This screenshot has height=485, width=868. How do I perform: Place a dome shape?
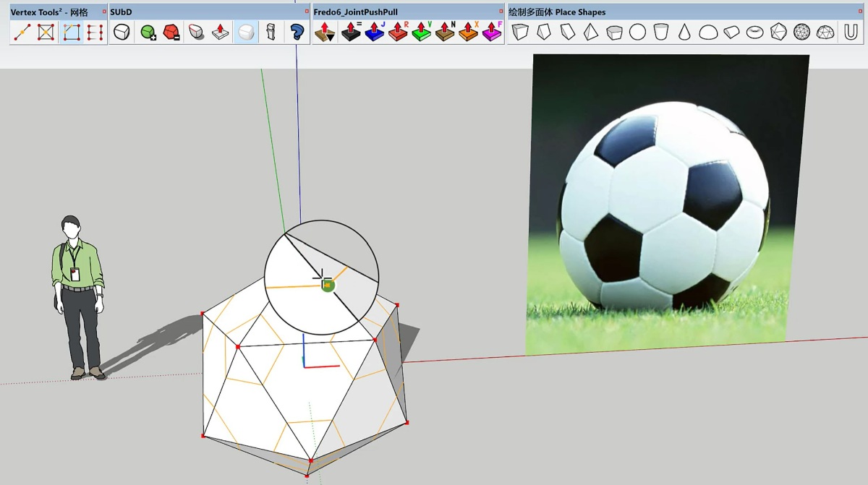(708, 32)
